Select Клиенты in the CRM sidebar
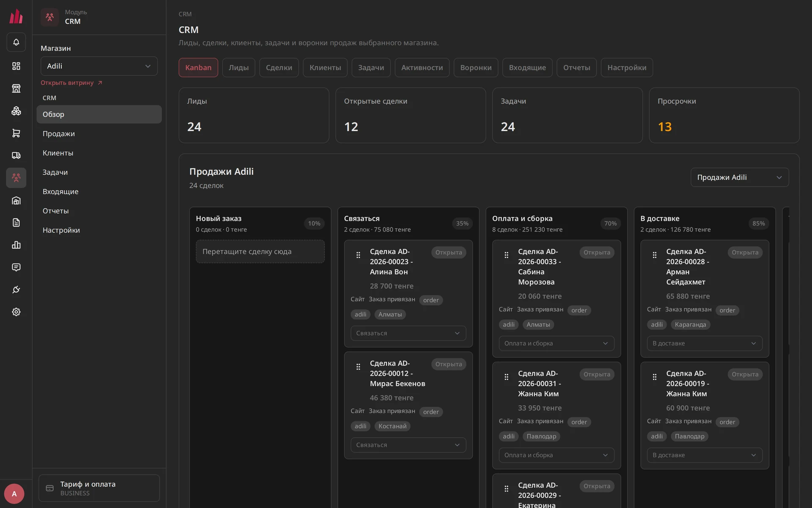Viewport: 812px width, 508px height. 99,153
